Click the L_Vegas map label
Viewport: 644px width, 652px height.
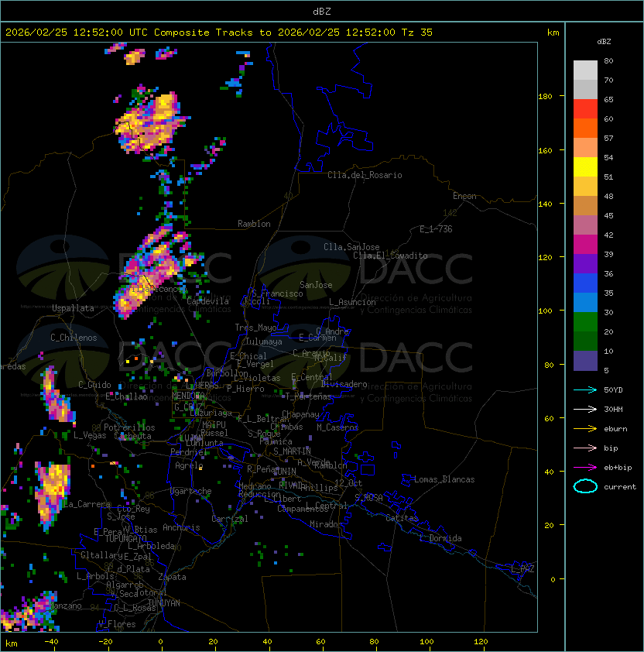pos(90,435)
